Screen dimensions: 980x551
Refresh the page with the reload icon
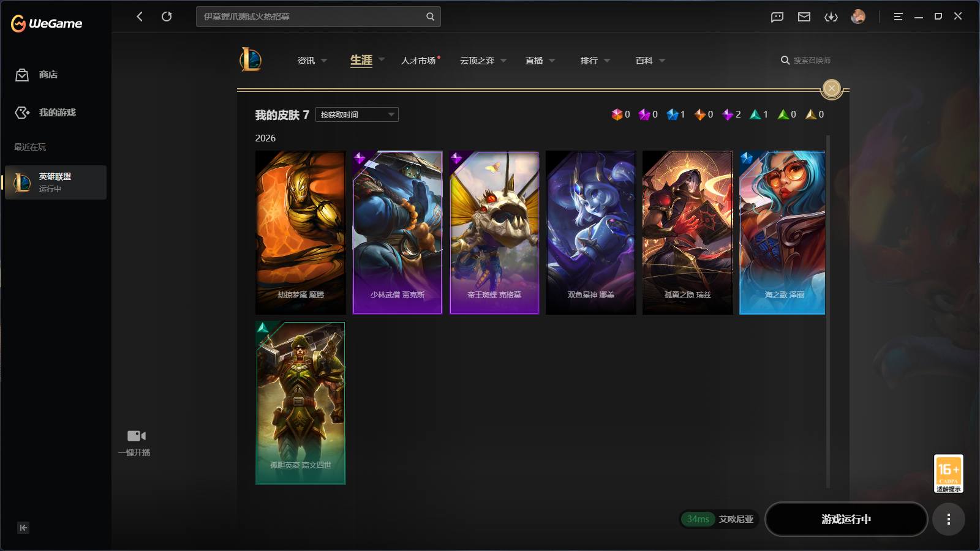coord(167,17)
